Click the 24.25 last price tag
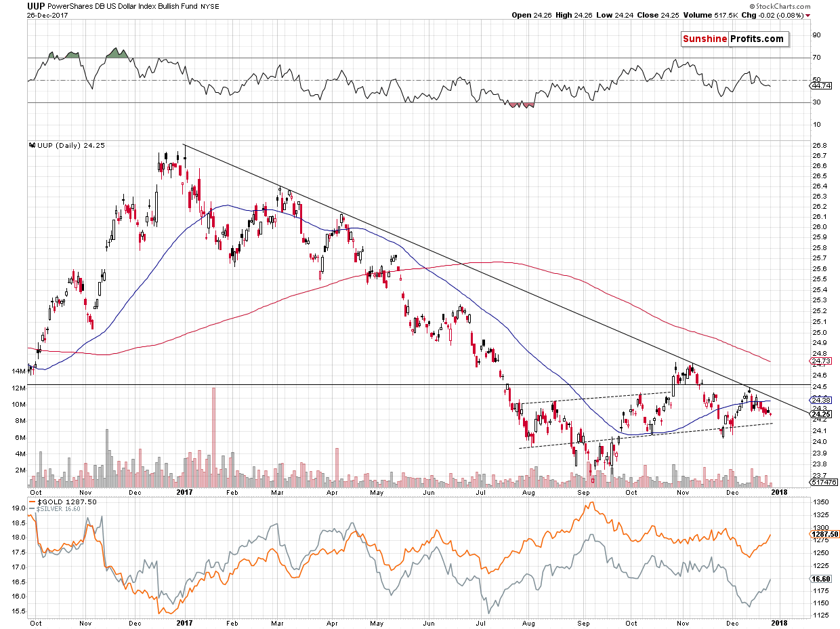This screenshot has width=840, height=629. tap(821, 414)
